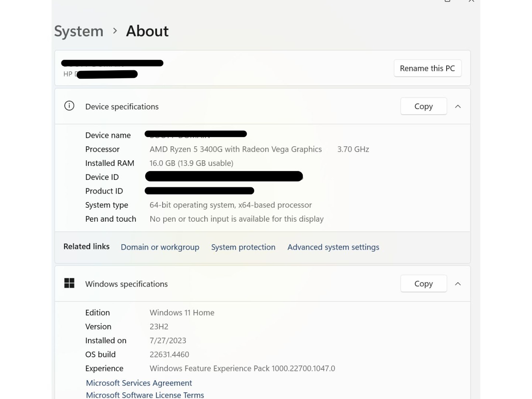Image resolution: width=532 pixels, height=399 pixels.
Task: Collapse the Windows specifications section
Action: point(458,284)
